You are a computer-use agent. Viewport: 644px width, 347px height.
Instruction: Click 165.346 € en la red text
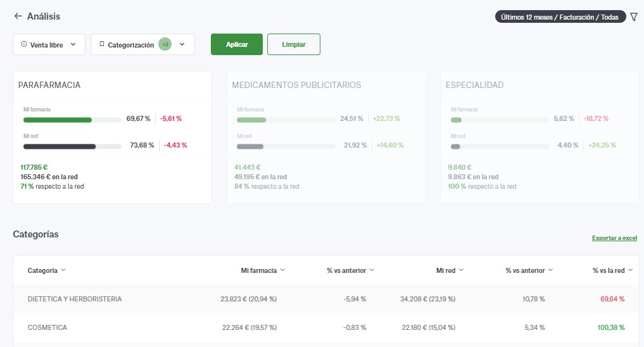[49, 177]
